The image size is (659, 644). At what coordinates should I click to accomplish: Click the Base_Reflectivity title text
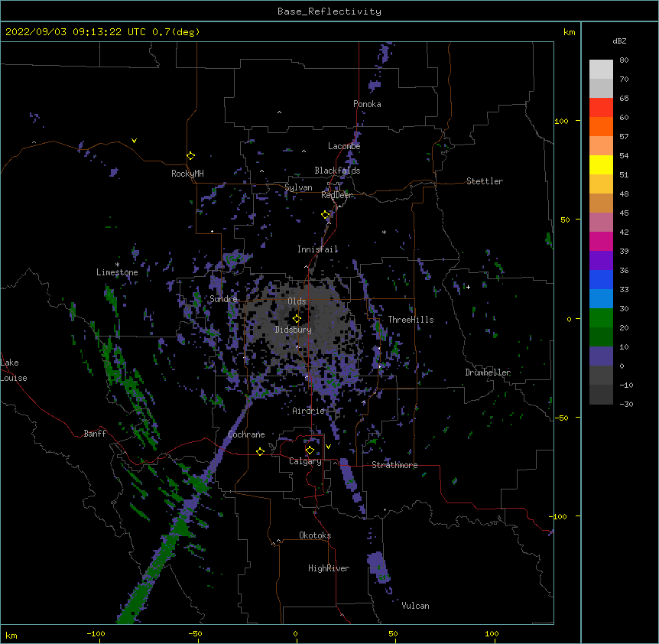tap(329, 11)
